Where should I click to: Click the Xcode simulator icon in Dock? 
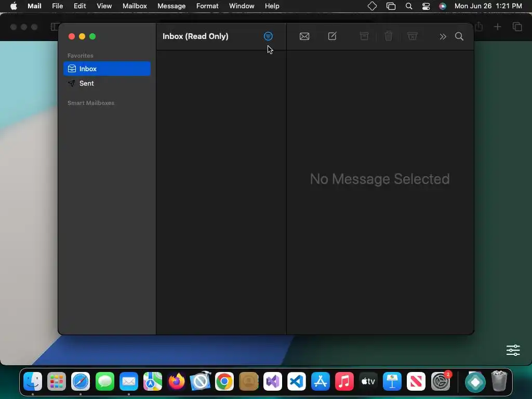pyautogui.click(x=200, y=381)
